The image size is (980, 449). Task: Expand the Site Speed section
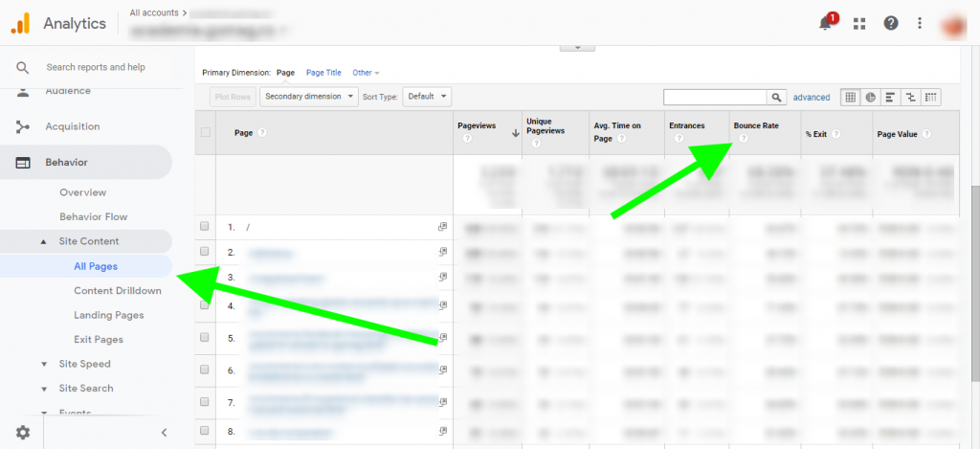(44, 364)
